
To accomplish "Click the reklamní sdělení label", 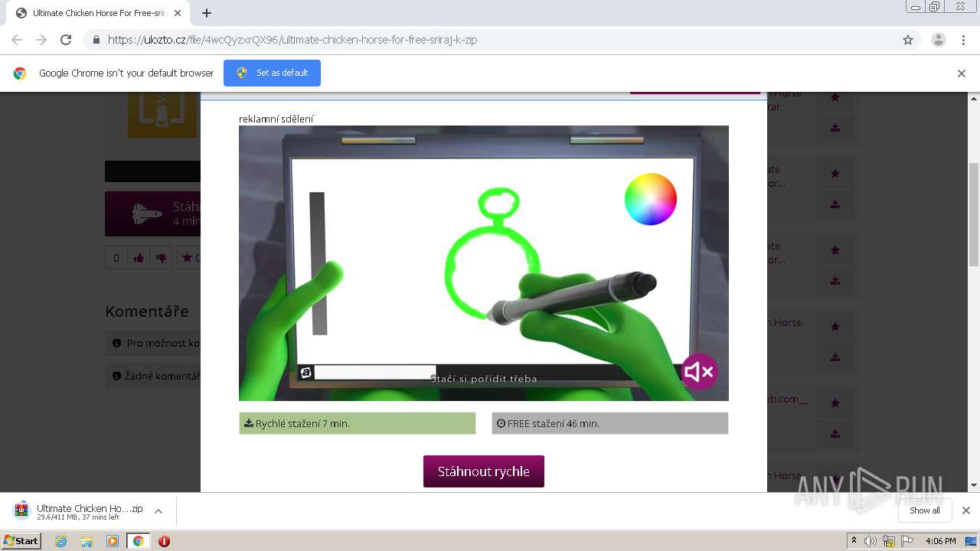I will pyautogui.click(x=276, y=119).
